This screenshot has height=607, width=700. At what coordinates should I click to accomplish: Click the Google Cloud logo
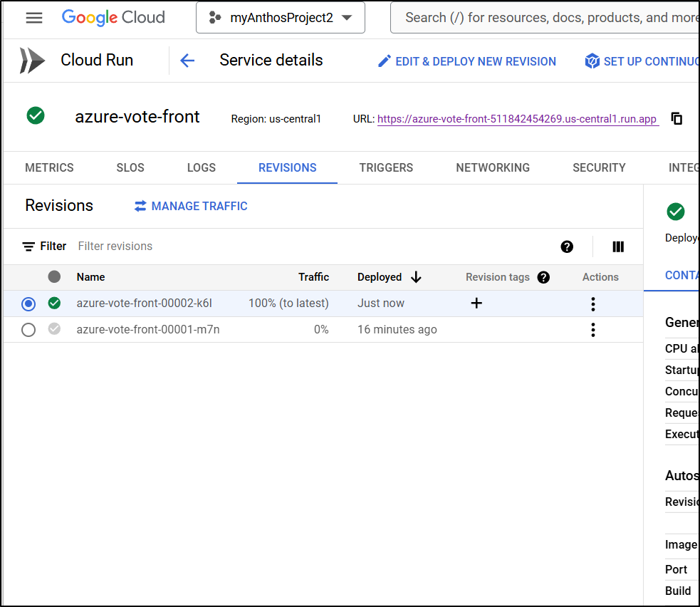pyautogui.click(x=113, y=18)
